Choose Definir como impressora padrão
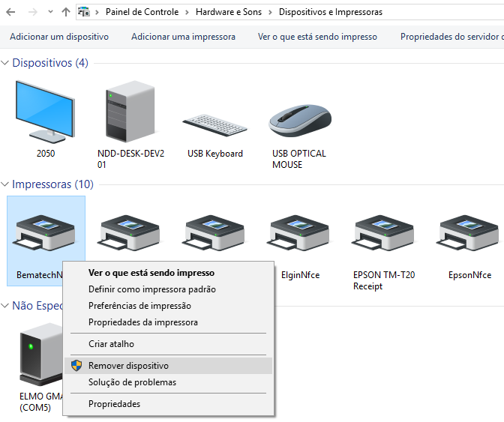 tap(169, 289)
